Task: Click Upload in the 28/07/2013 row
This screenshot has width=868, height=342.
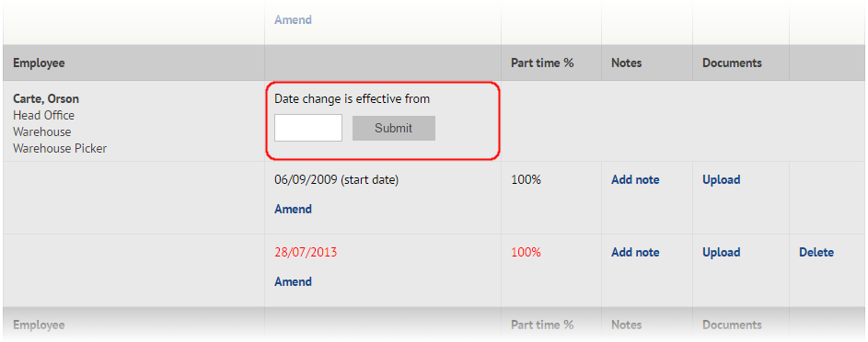Action: point(722,252)
